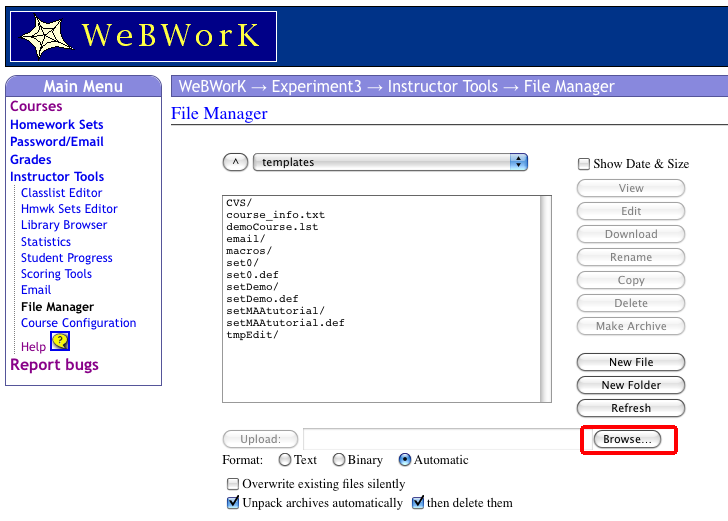Open Statistics link
Image resolution: width=728 pixels, height=521 pixels.
[x=46, y=242]
